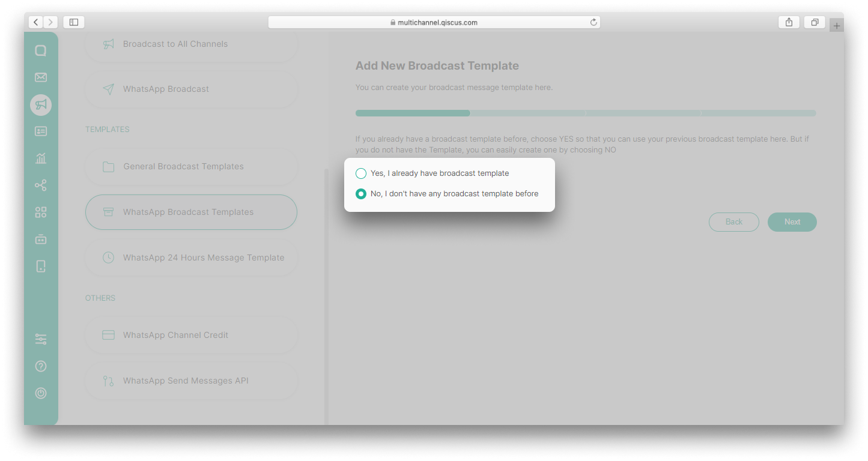Click the Safari forward arrow

pyautogui.click(x=51, y=22)
